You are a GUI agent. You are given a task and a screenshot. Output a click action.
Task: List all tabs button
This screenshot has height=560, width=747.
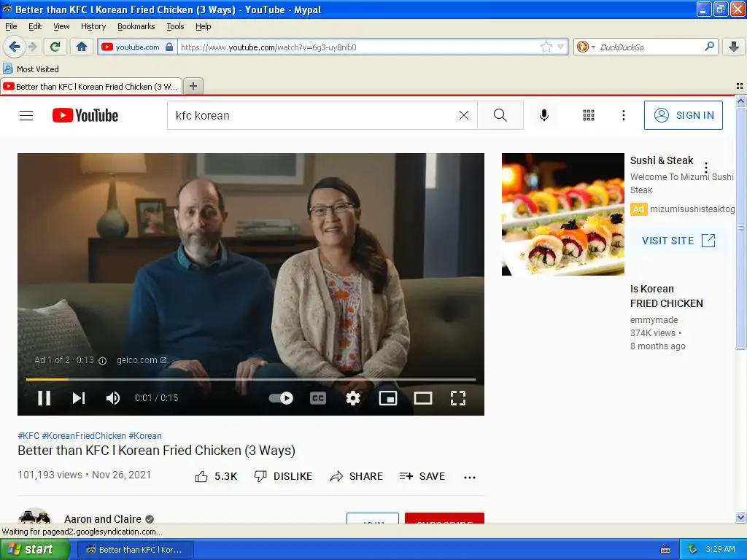740,86
